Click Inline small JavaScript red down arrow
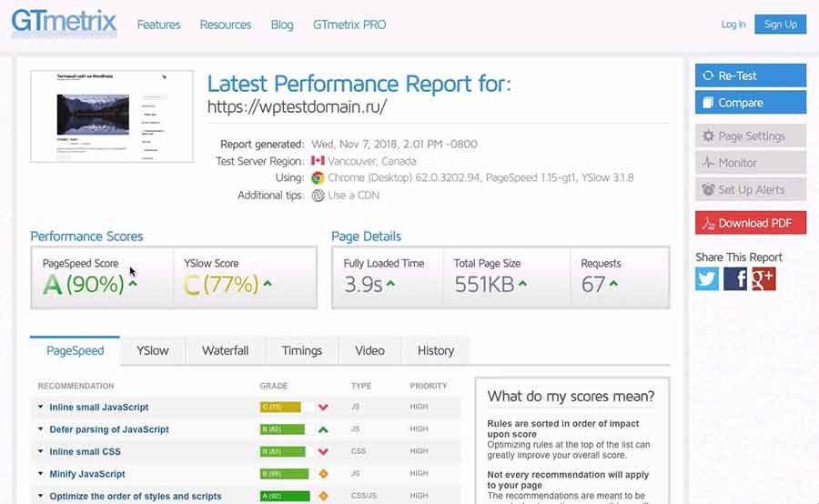819x504 pixels. tap(323, 408)
